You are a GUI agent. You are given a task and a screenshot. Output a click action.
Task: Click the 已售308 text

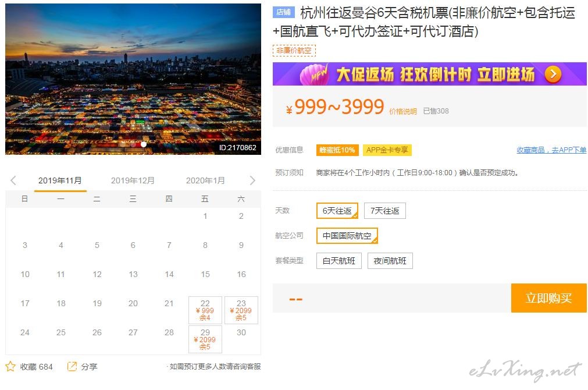click(x=436, y=111)
